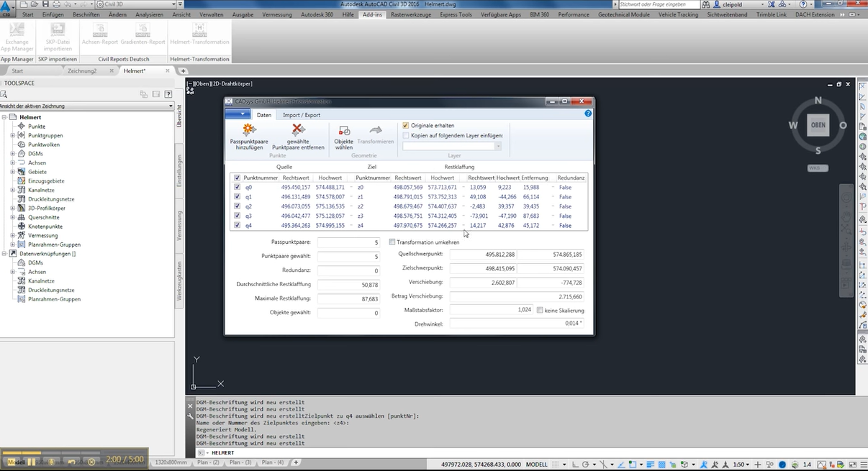The height and width of the screenshot is (471, 868).
Task: Open Helmert-Transformation help icon
Action: point(587,114)
